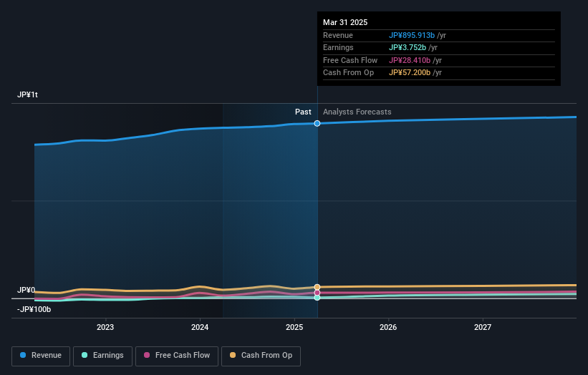The width and height of the screenshot is (588, 375).
Task: Click the JP¥28.410b free cash flow value
Action: [x=410, y=60]
